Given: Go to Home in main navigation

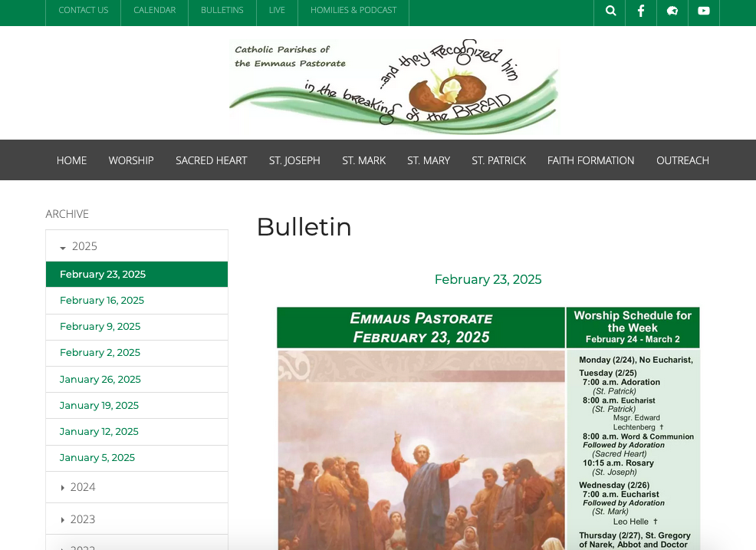Looking at the screenshot, I should click(x=71, y=160).
